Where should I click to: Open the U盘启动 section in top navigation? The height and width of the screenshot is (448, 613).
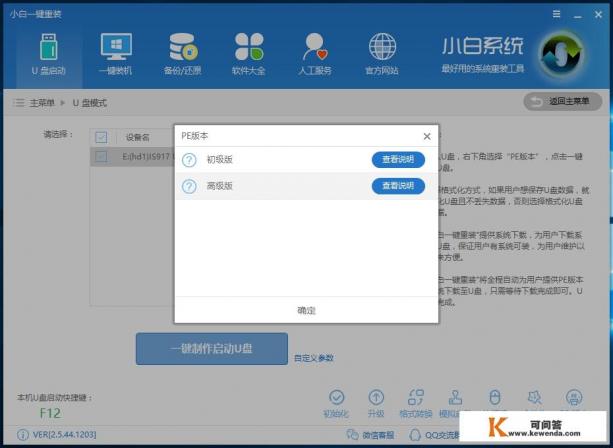click(49, 55)
